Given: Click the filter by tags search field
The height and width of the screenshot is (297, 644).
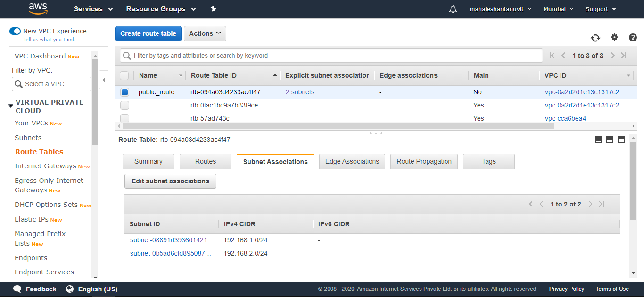Looking at the screenshot, I should pos(330,55).
